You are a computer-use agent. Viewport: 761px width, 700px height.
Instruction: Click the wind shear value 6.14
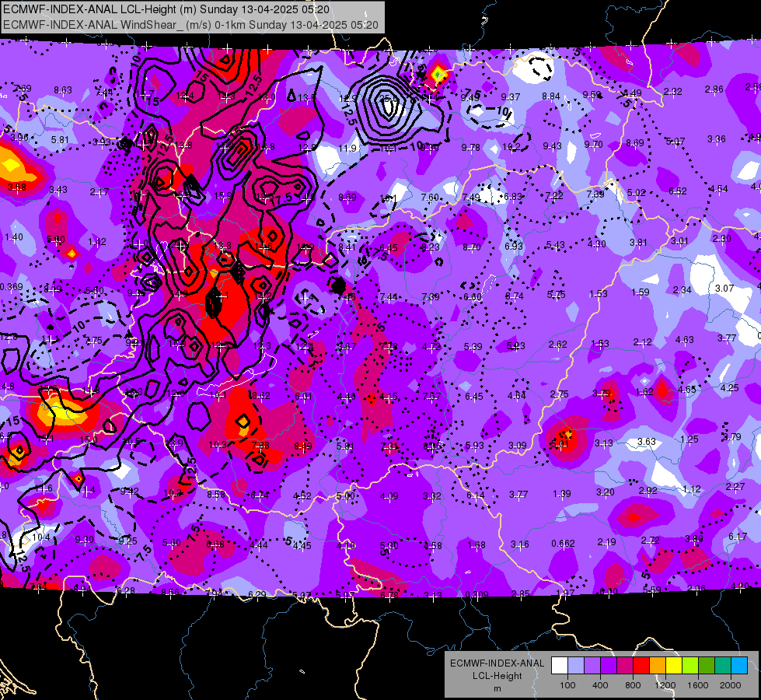476,495
